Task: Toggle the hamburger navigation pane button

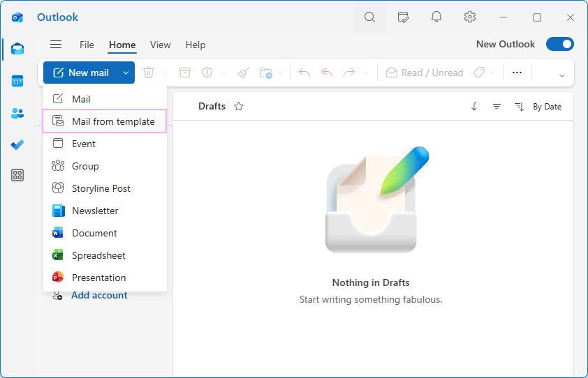Action: pos(56,45)
